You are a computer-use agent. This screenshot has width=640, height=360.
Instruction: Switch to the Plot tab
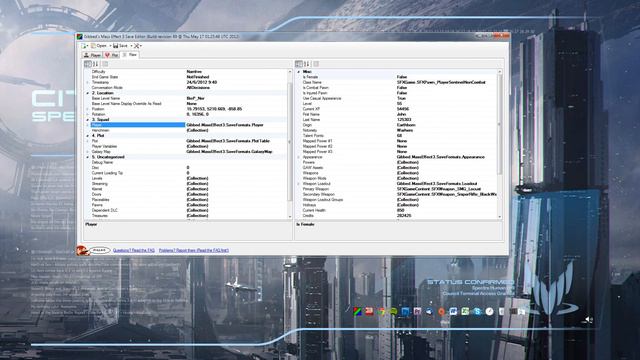[x=111, y=55]
